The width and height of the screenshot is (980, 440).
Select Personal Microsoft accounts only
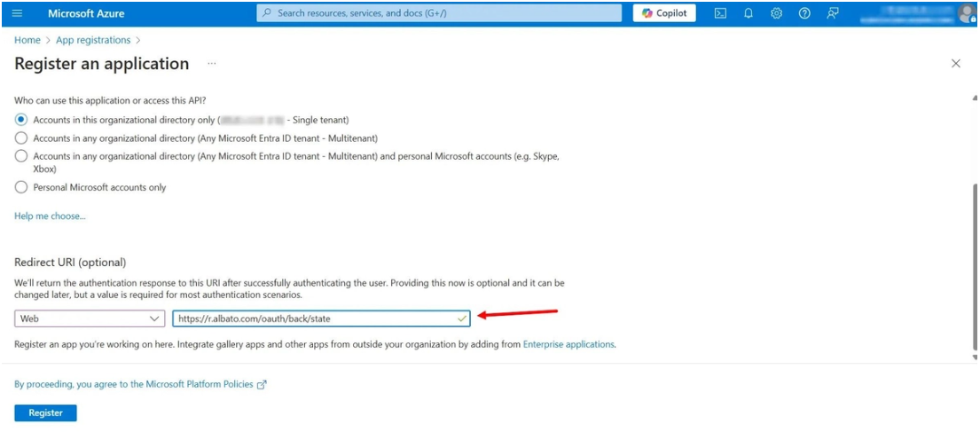coord(21,187)
